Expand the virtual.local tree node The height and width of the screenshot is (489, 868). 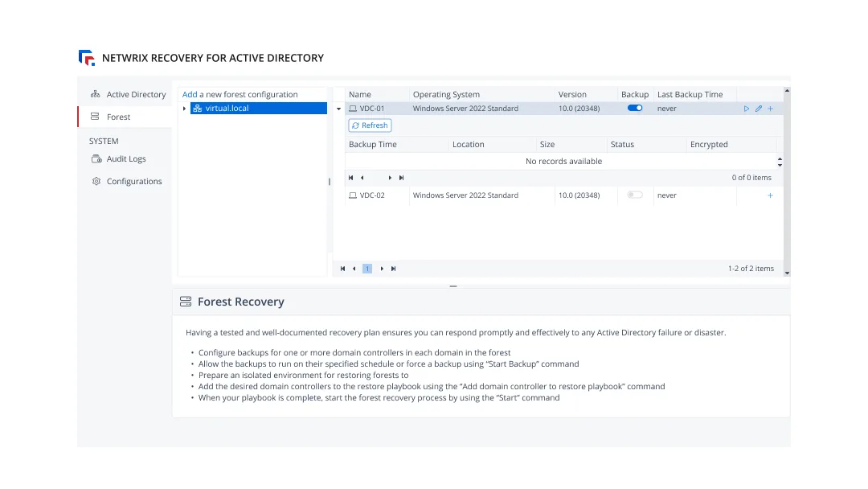point(184,109)
